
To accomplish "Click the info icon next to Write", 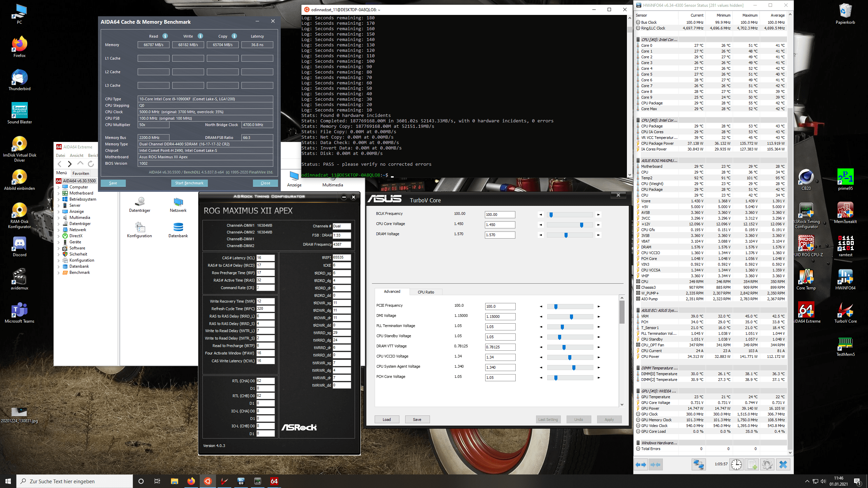I will click(200, 36).
